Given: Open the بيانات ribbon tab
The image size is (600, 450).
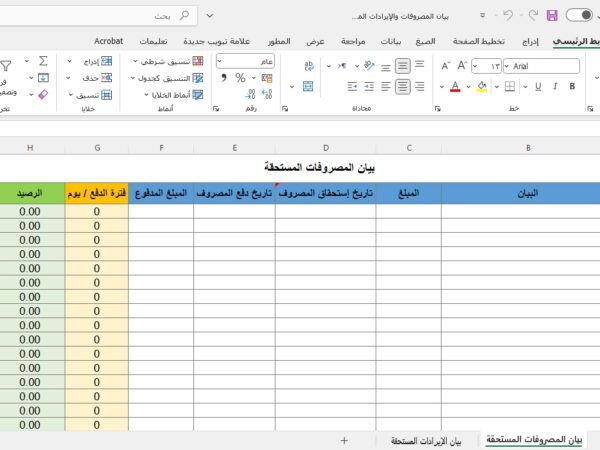Looking at the screenshot, I should tap(391, 41).
